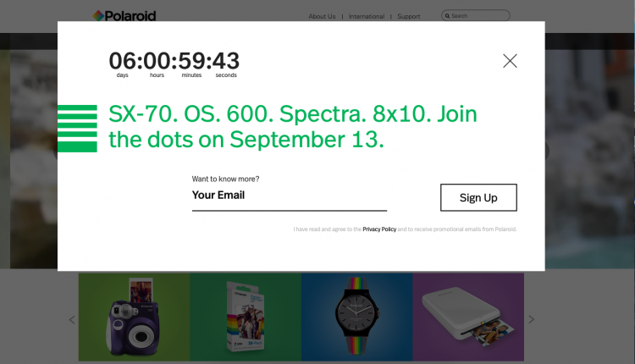Click the green "Join the dots" headline
635x364 pixels.
(293, 126)
